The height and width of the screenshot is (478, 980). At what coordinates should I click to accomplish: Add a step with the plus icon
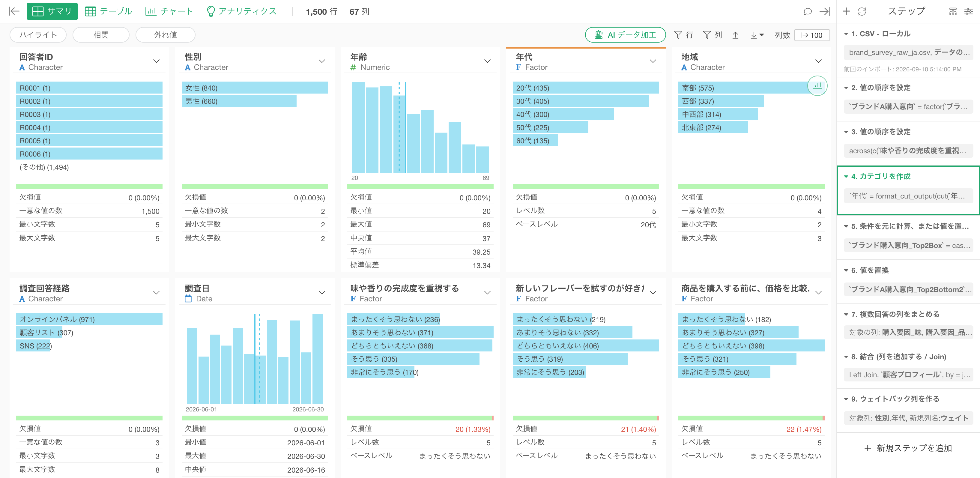point(847,11)
